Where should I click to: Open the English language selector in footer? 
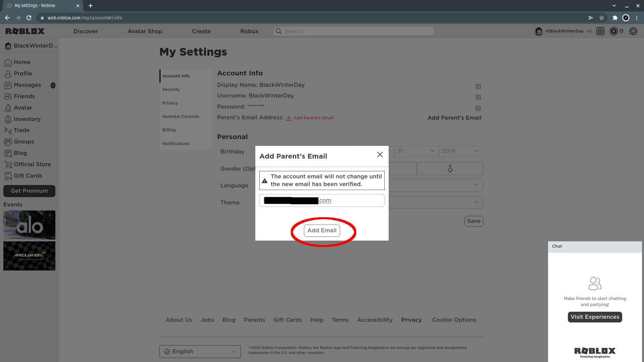click(200, 352)
